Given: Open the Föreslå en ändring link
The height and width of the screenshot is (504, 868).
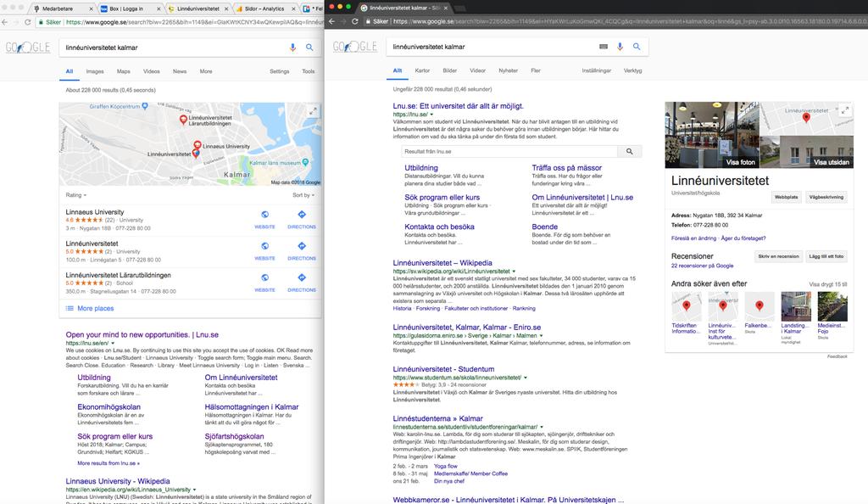Looking at the screenshot, I should pyautogui.click(x=693, y=238).
